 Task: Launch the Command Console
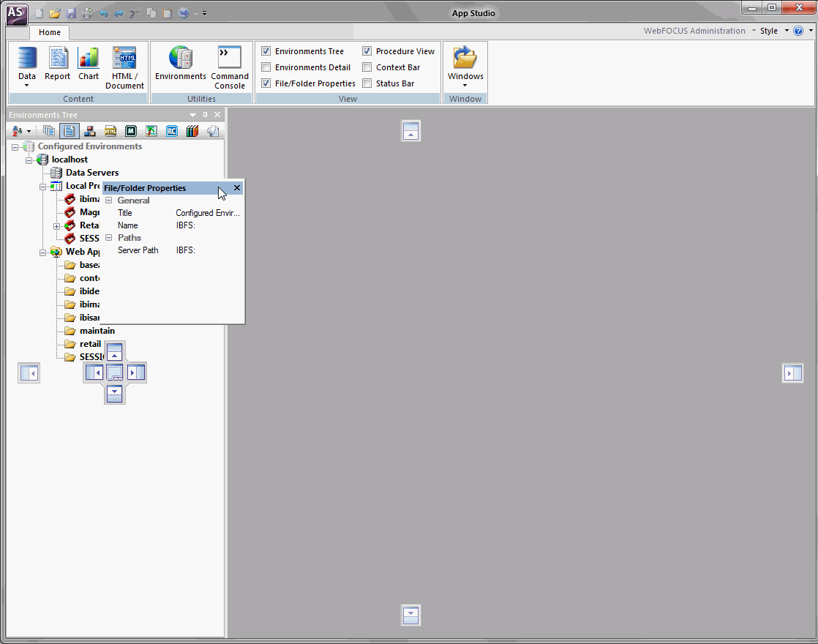click(x=230, y=68)
